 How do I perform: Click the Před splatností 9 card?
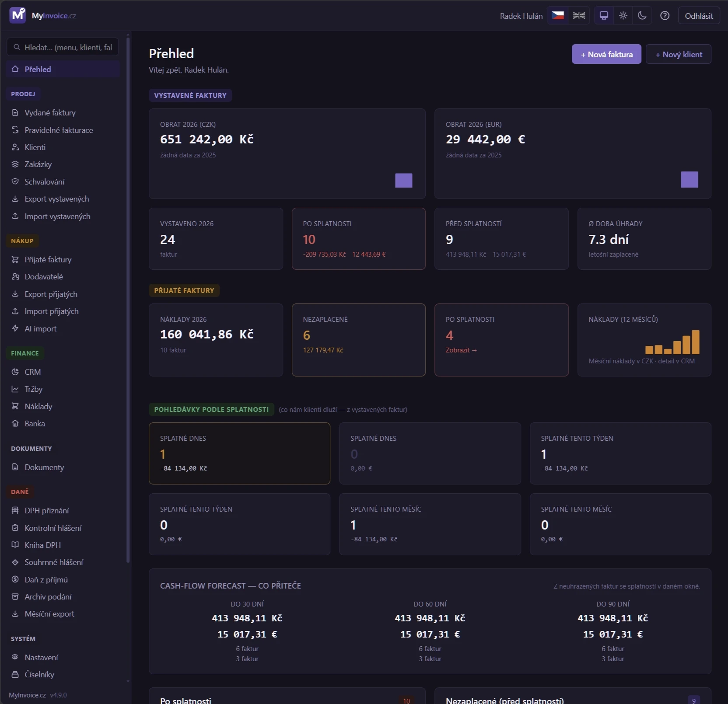(501, 239)
